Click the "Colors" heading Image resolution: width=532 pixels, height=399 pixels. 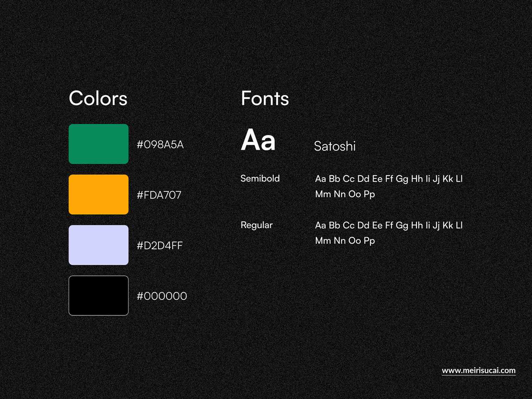click(98, 98)
